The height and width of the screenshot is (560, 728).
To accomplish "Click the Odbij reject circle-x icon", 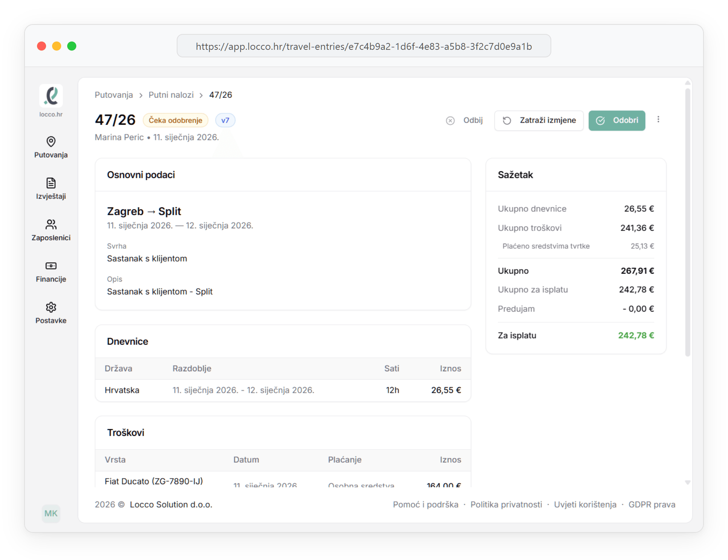I will tap(450, 120).
